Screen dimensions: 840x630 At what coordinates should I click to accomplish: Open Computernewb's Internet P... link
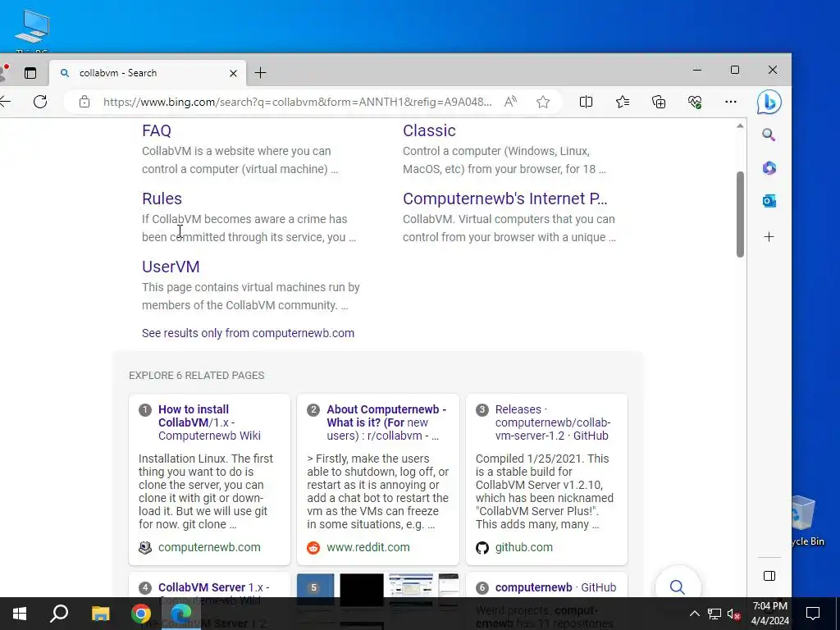tap(504, 199)
